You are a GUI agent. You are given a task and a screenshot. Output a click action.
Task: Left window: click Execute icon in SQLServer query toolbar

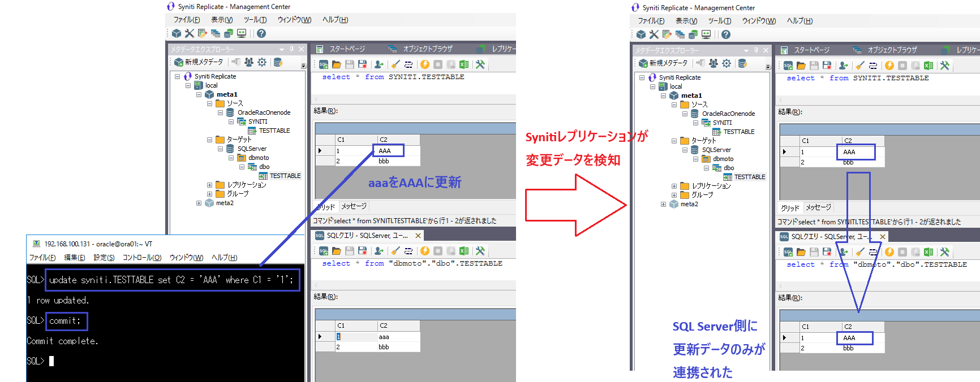pyautogui.click(x=425, y=251)
